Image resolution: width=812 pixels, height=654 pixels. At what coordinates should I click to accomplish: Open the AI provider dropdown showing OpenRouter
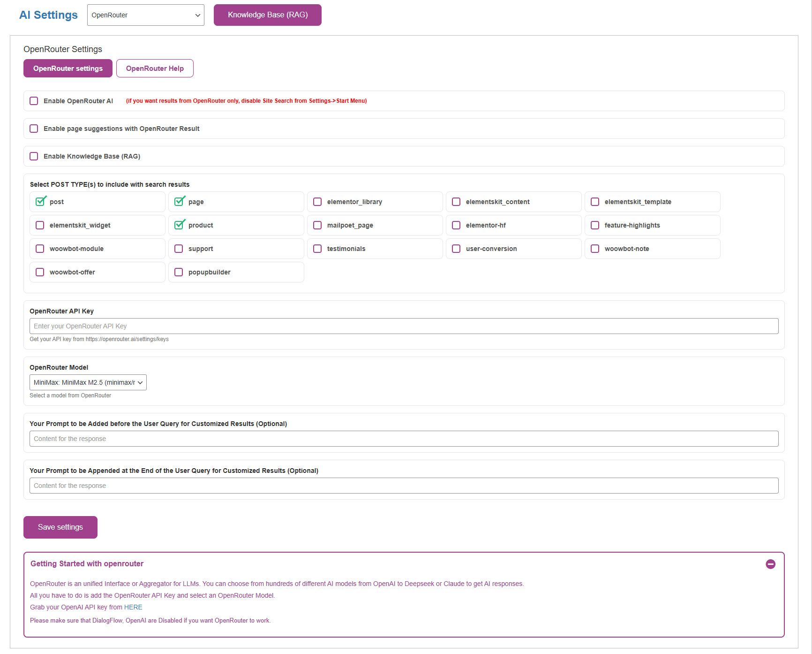pyautogui.click(x=145, y=15)
